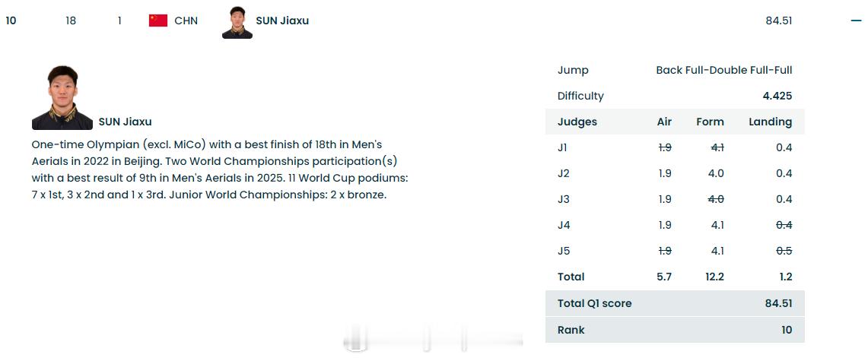Click the Form column header
Viewport: 868px width, 361px height.
pyautogui.click(x=711, y=122)
